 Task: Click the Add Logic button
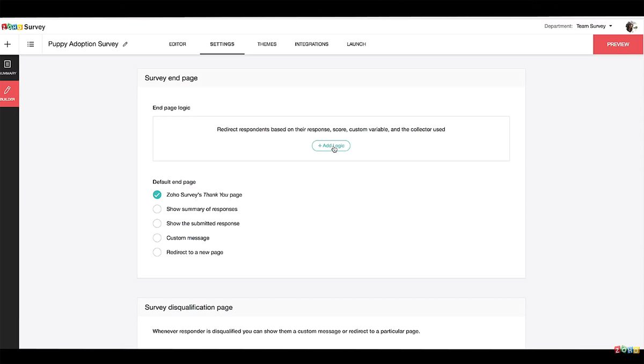pos(331,145)
